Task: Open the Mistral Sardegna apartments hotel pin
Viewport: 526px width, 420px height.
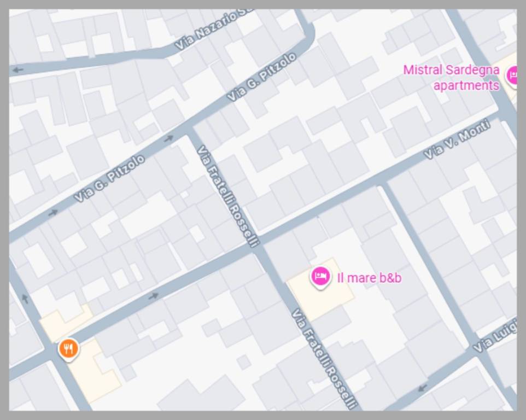Action: 512,77
